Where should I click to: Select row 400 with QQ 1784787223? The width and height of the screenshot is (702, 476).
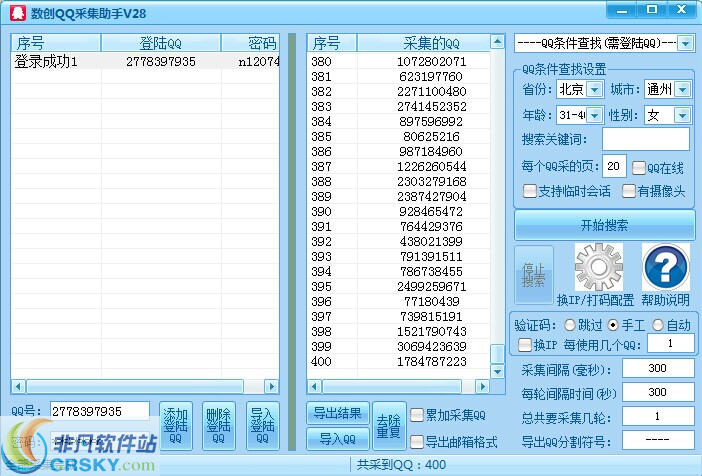398,361
